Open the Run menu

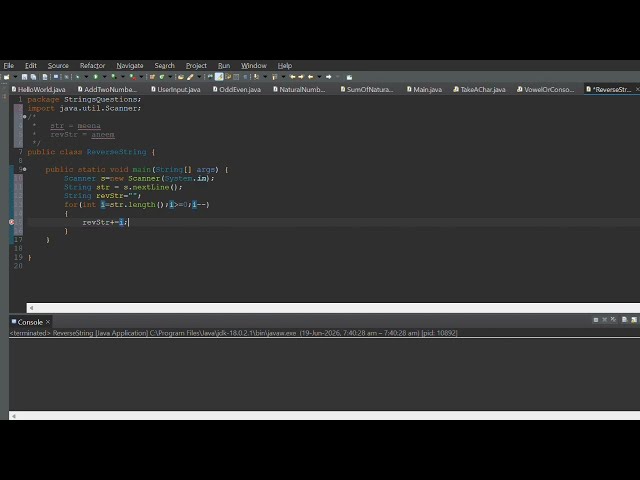pos(224,66)
